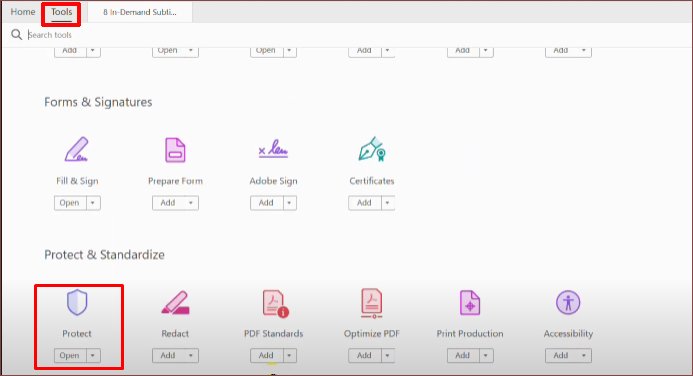Expand Redact Add dropdown arrow
The height and width of the screenshot is (376, 693).
pos(191,356)
